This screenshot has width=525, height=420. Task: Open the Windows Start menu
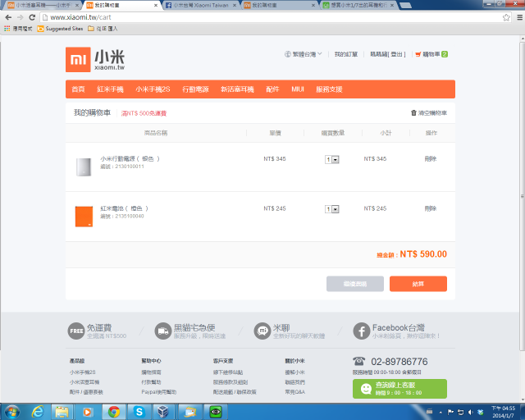12,412
